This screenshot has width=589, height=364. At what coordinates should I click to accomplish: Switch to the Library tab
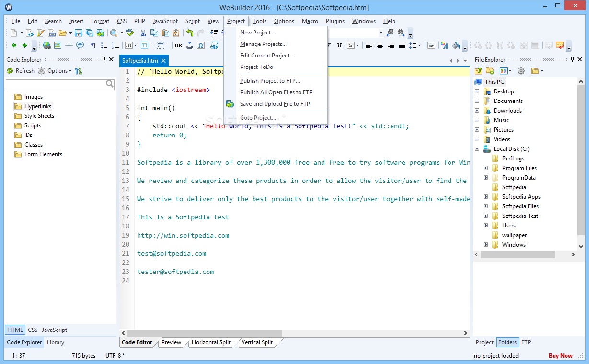[x=56, y=342]
